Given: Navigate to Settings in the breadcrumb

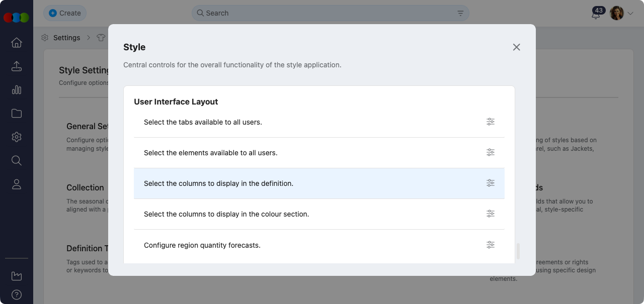Looking at the screenshot, I should pyautogui.click(x=66, y=37).
